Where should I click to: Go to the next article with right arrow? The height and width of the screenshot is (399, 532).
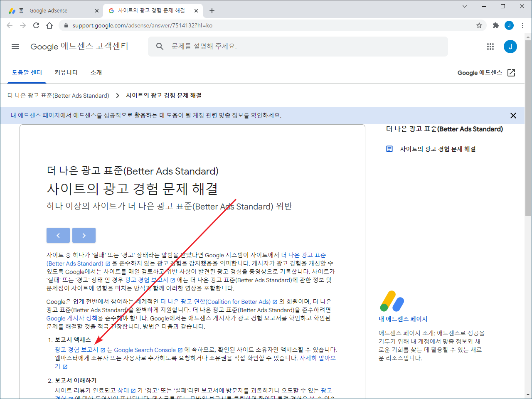coord(84,235)
